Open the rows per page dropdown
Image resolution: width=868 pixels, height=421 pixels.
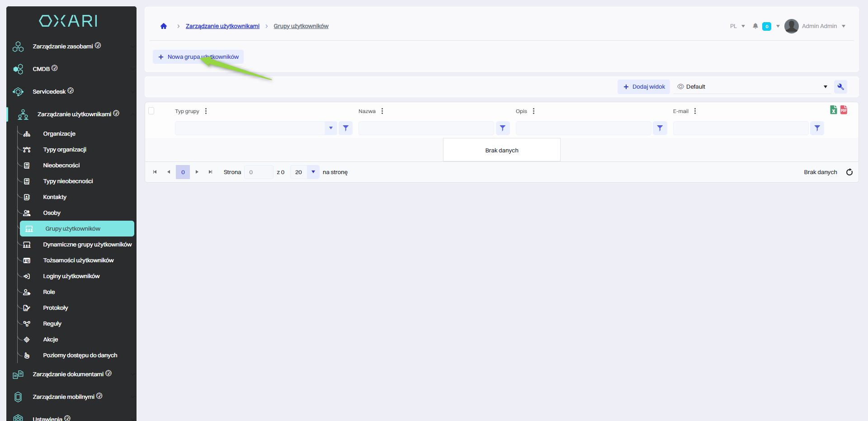pos(313,172)
